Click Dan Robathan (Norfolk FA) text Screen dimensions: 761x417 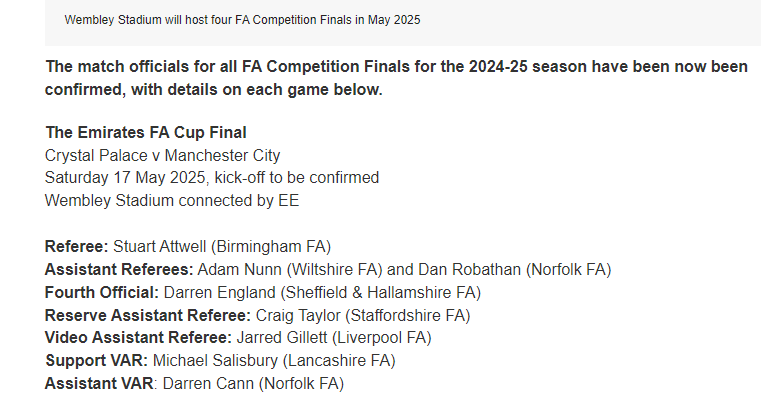[x=514, y=269]
